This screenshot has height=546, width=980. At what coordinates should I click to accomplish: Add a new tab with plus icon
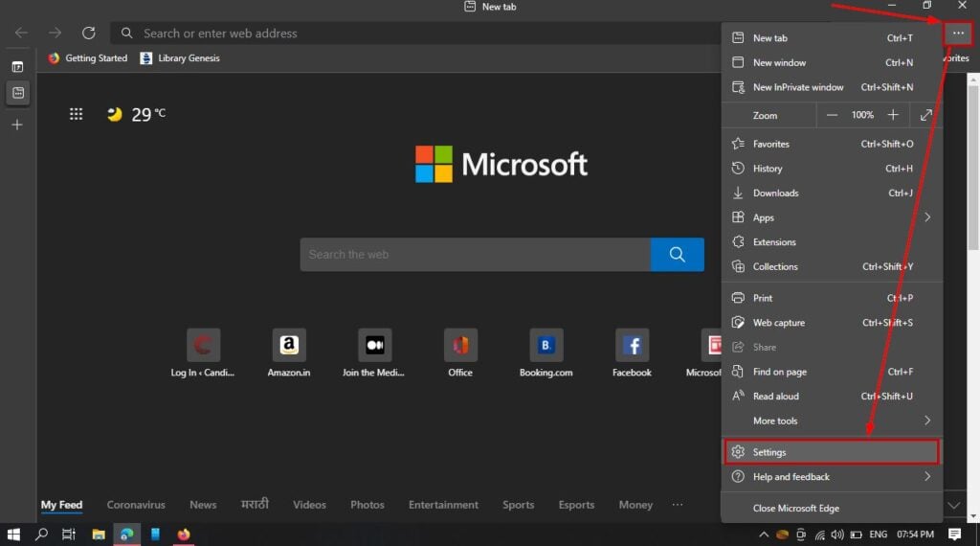click(x=17, y=125)
